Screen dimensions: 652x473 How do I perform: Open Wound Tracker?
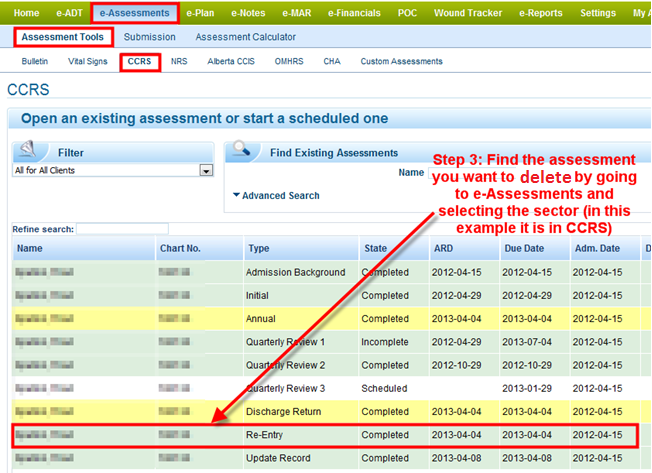click(468, 13)
